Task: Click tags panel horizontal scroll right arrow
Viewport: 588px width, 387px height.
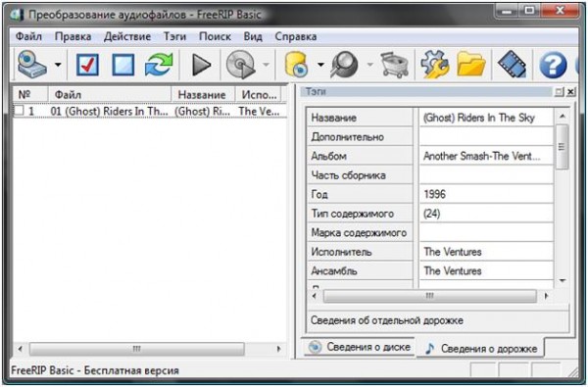Action: point(546,296)
